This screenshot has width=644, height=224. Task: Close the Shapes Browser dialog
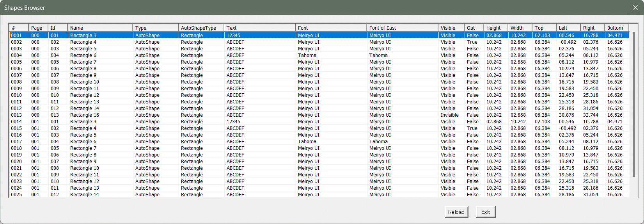pos(635,7)
